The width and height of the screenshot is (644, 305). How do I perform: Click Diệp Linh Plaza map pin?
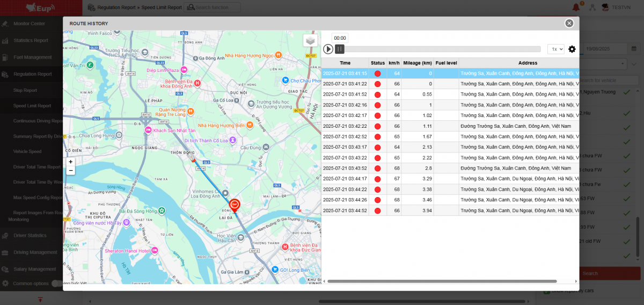pos(184,70)
